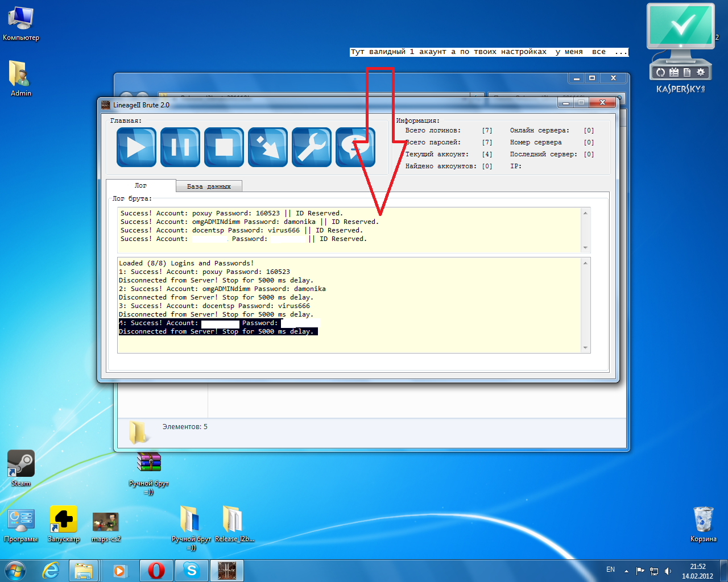Click the Kaspersky gadget report document icon
This screenshot has height=582, width=728.
point(687,72)
